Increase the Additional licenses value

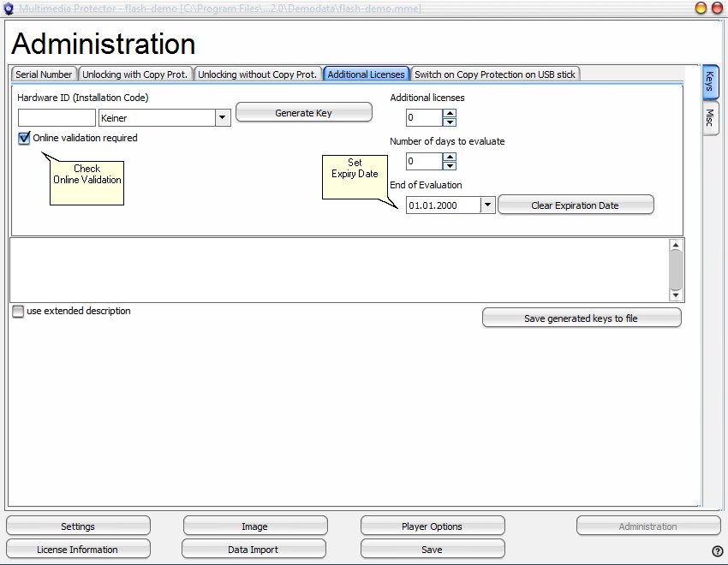pyautogui.click(x=450, y=113)
